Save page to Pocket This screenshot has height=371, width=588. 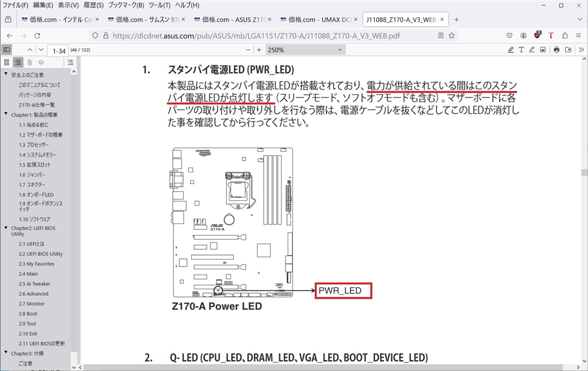[x=509, y=36]
